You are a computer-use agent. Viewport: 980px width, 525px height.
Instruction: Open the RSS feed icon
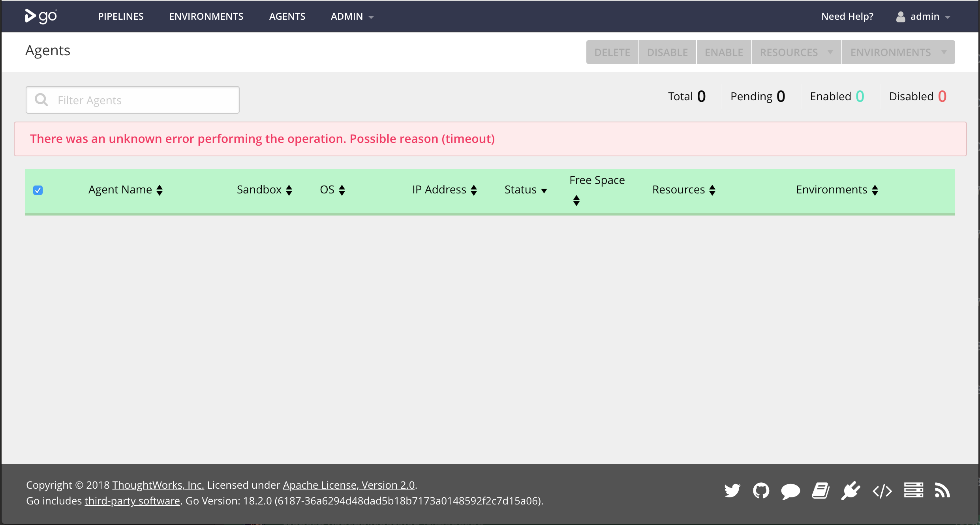[942, 491]
